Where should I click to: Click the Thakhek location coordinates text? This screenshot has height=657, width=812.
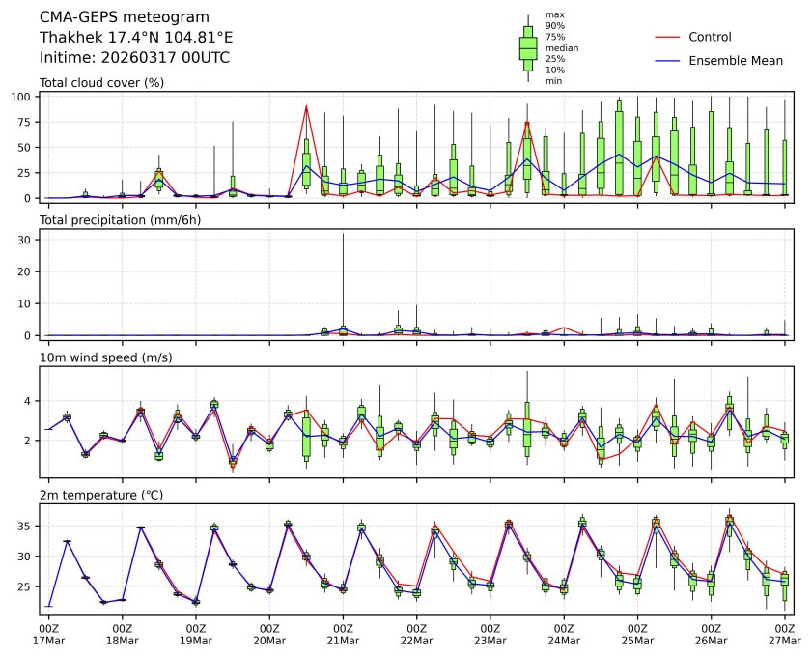tap(135, 38)
